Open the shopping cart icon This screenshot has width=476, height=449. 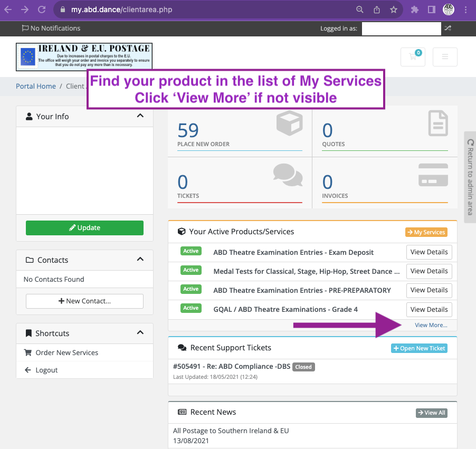413,57
